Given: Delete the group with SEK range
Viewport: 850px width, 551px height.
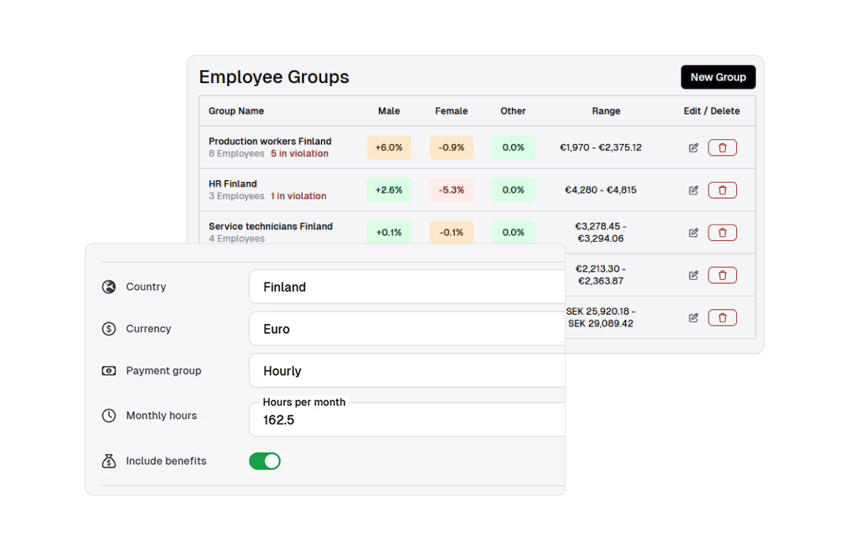Looking at the screenshot, I should point(722,318).
